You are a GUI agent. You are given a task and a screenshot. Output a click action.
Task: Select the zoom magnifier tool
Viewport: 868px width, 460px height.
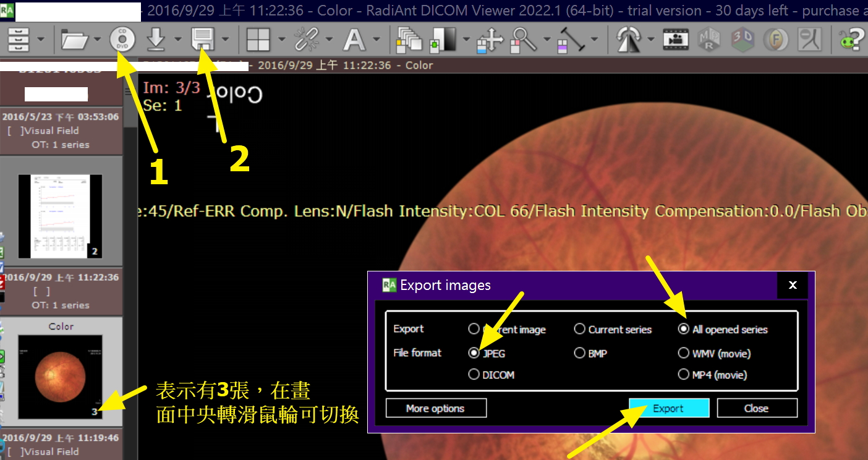(524, 40)
